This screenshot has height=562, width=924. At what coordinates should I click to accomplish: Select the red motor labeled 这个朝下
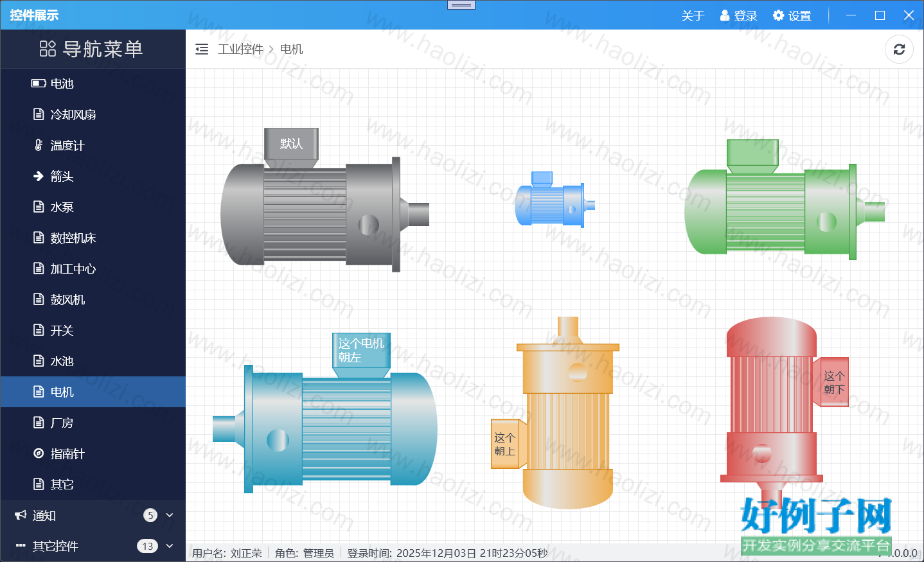point(785,413)
